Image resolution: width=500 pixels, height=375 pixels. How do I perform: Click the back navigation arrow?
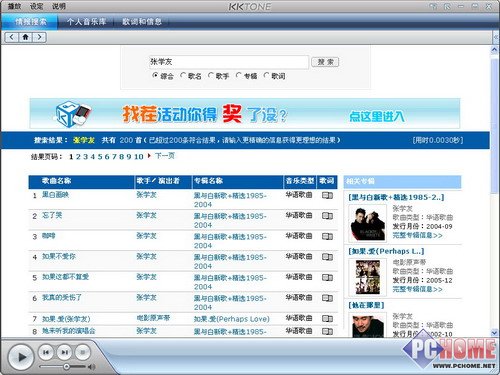point(12,37)
